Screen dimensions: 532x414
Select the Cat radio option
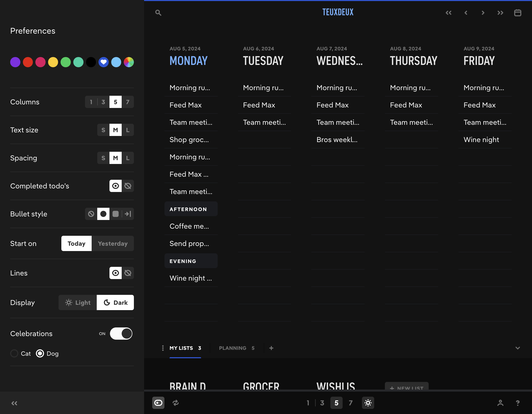tap(14, 353)
